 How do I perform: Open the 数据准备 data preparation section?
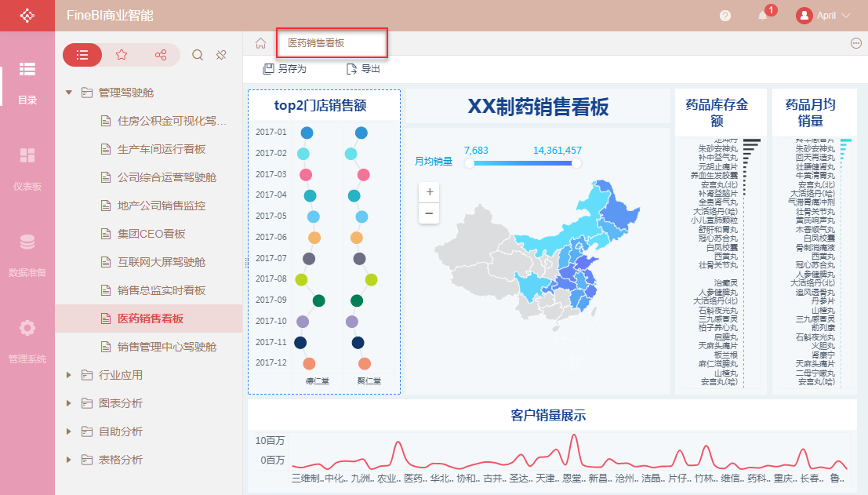click(x=27, y=256)
